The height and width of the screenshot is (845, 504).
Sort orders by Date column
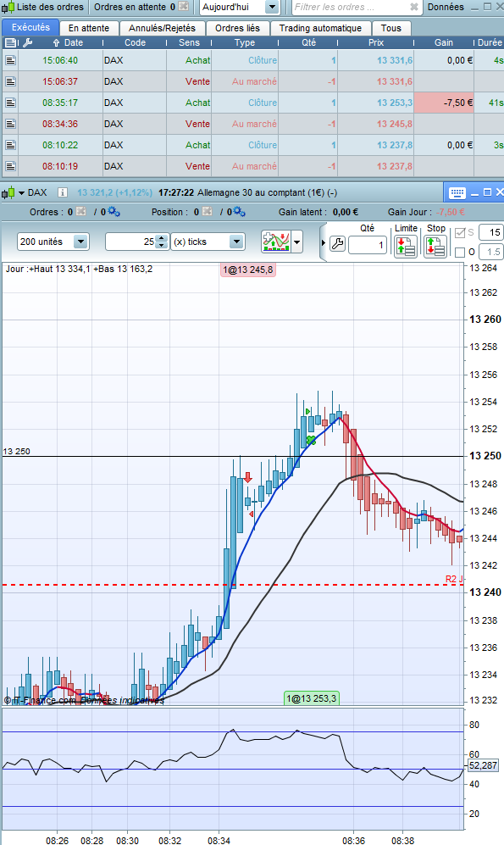click(x=74, y=42)
